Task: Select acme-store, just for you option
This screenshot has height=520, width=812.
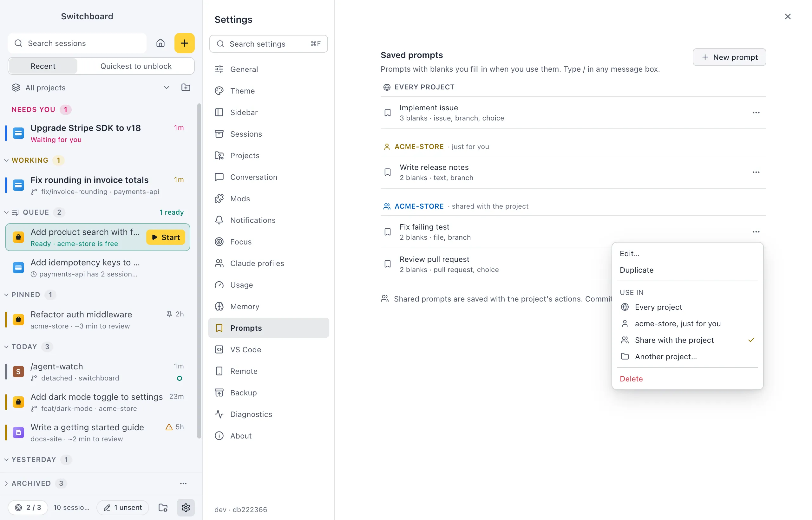Action: coord(687,323)
